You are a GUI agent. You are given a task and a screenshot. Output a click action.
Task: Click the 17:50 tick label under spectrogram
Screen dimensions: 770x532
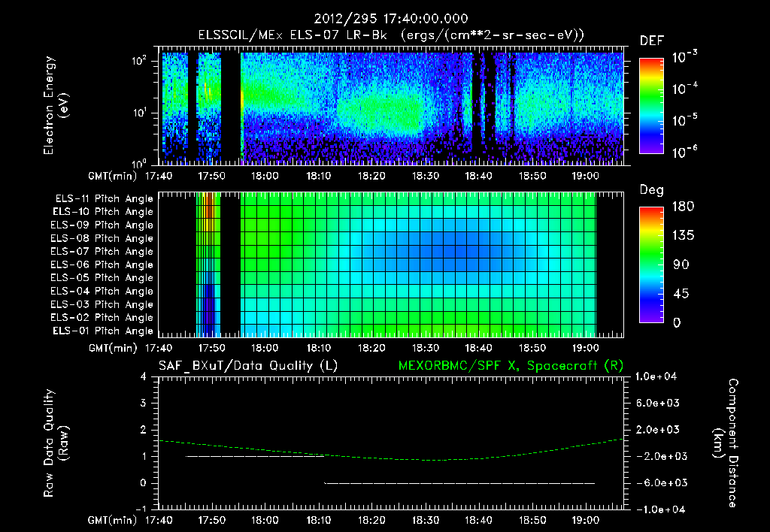(211, 176)
